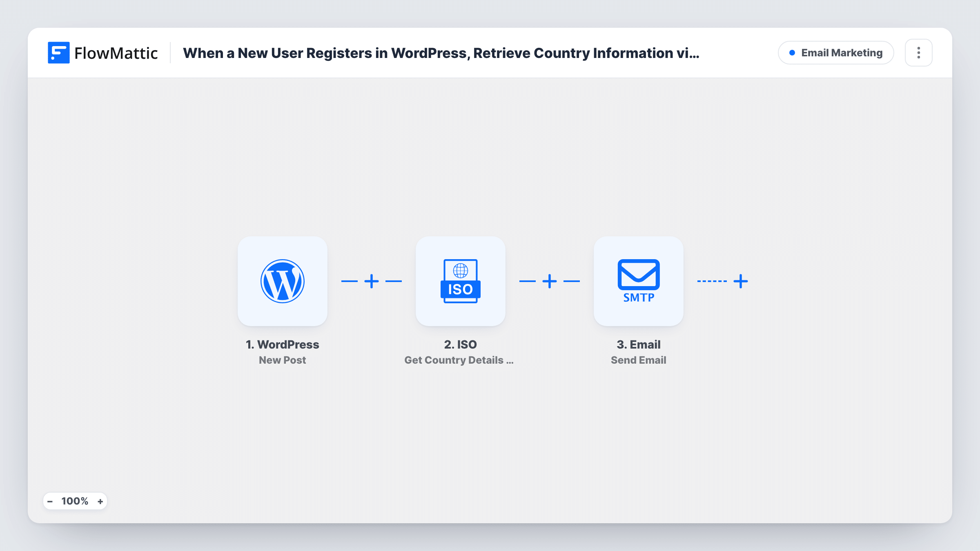The height and width of the screenshot is (551, 980).
Task: Click the 100% zoom level value
Action: coord(75,501)
